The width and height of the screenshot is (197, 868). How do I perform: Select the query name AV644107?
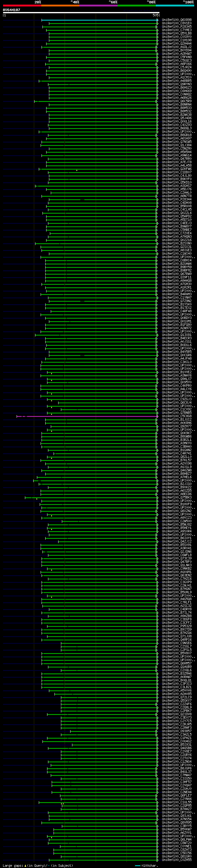11,10
